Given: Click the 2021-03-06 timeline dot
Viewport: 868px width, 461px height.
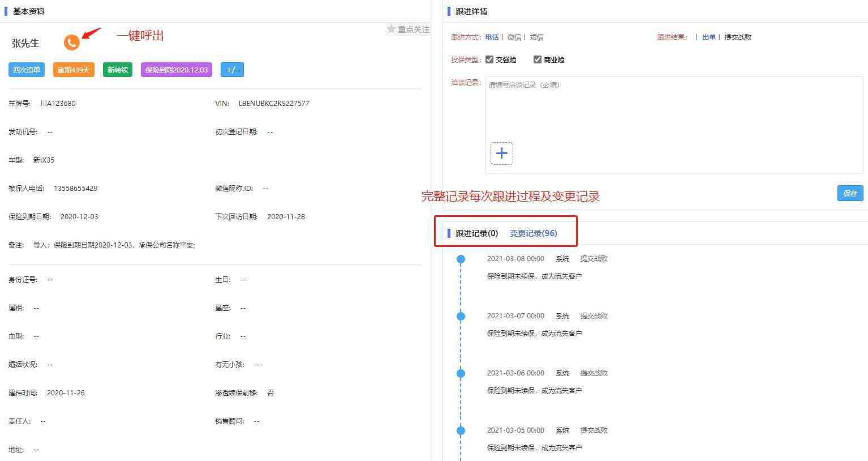Looking at the screenshot, I should click(x=461, y=373).
